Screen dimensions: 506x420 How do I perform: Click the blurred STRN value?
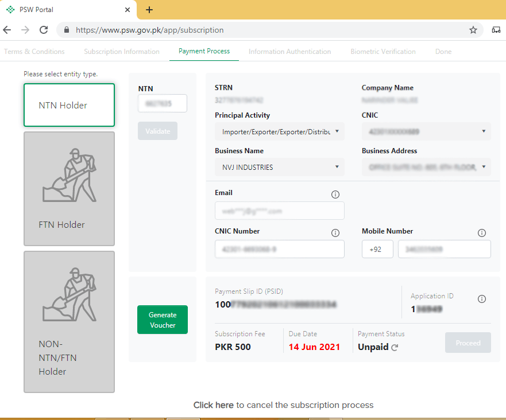tap(239, 100)
